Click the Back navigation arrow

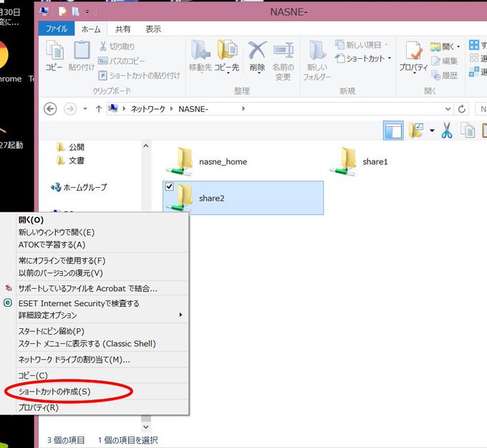(50, 109)
